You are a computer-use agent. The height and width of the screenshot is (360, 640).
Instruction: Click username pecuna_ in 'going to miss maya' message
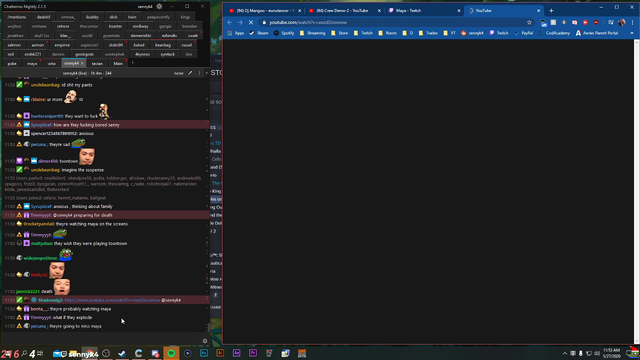click(39, 326)
